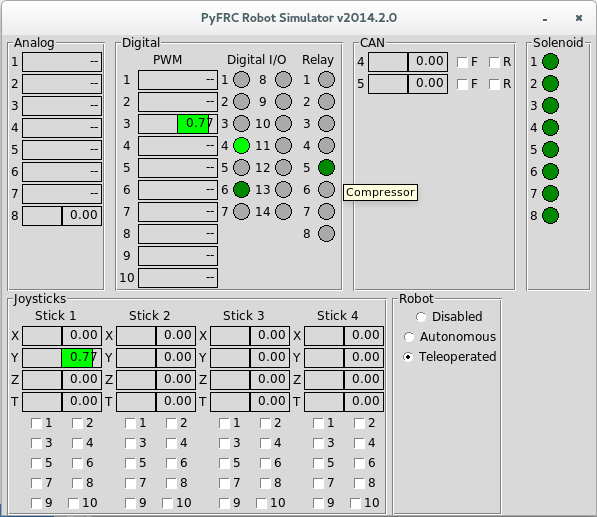Toggle Digital I/O indicator 14

tap(283, 212)
